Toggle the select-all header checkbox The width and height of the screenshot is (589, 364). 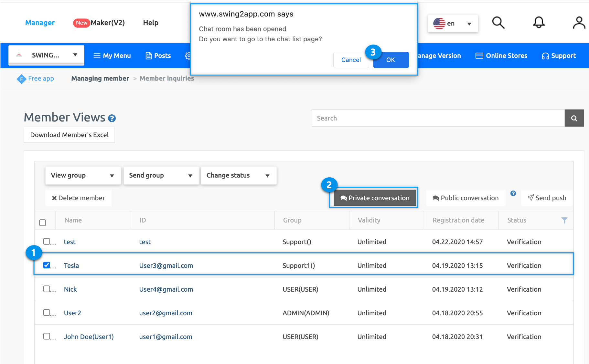click(43, 223)
